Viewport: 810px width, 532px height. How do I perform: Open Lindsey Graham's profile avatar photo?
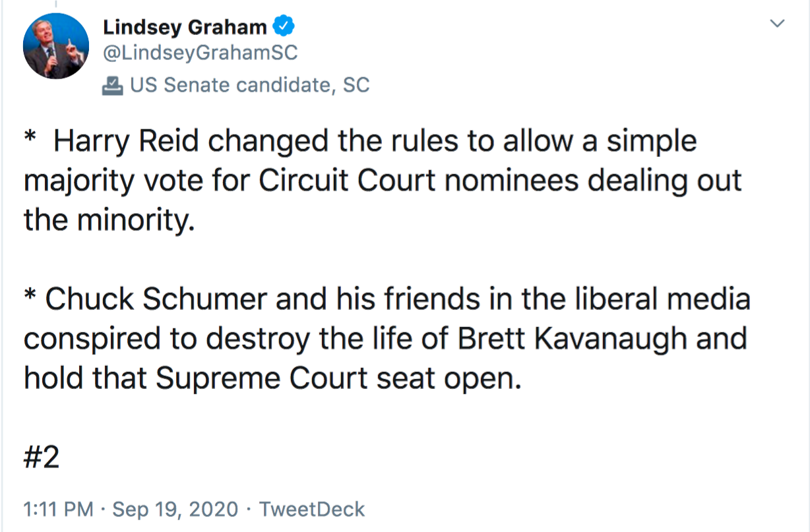[55, 45]
